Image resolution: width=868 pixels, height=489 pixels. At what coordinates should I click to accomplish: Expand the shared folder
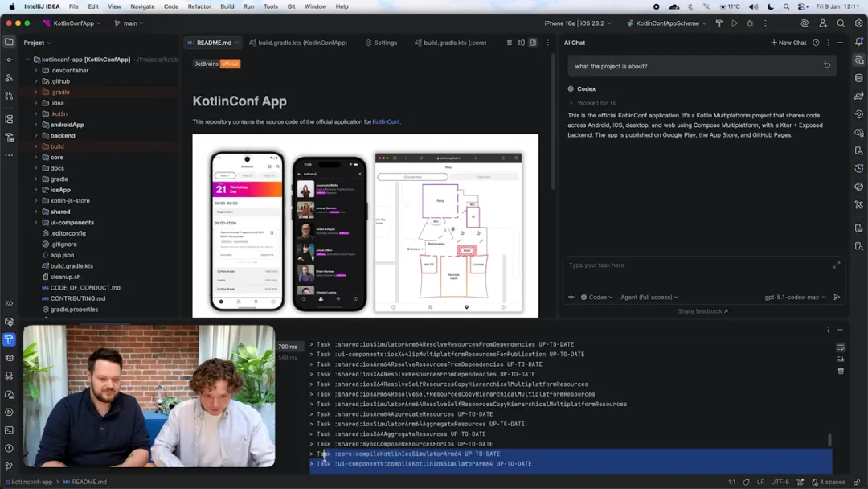point(36,212)
